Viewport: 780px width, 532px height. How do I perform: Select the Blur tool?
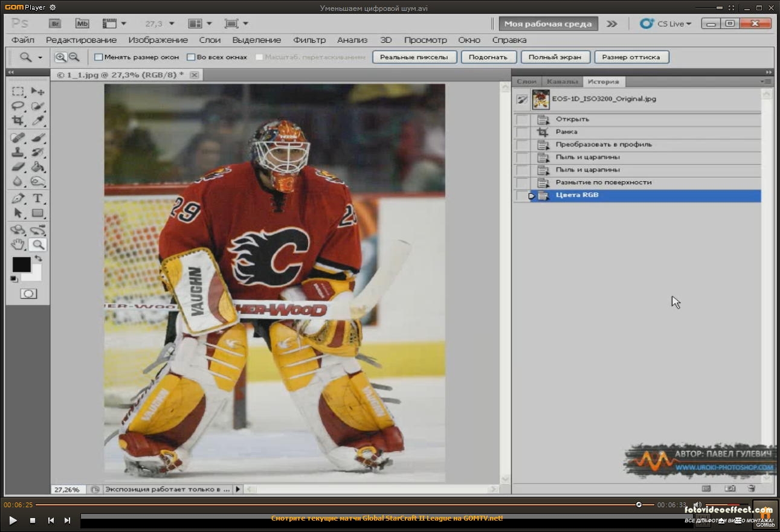point(18,181)
